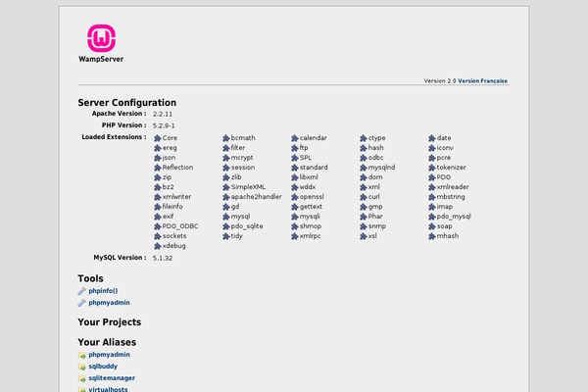Click the puzzle icon beside zip
This screenshot has width=588, height=392.
click(x=158, y=177)
